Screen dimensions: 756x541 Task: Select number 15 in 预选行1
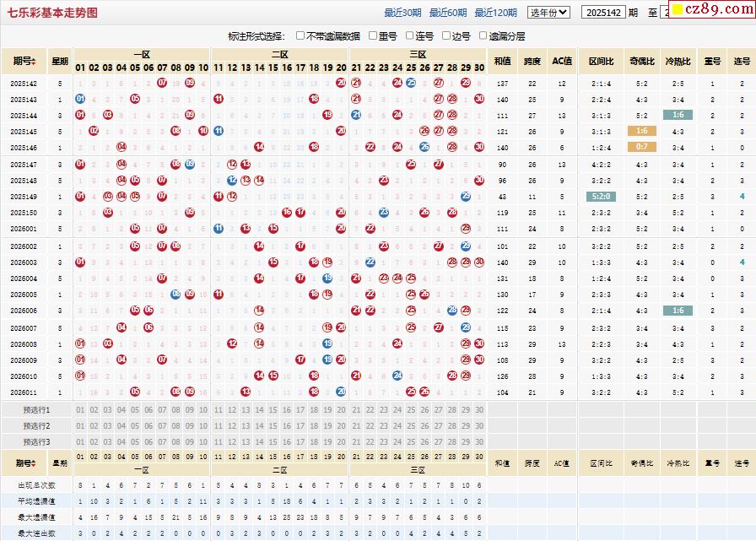point(273,409)
